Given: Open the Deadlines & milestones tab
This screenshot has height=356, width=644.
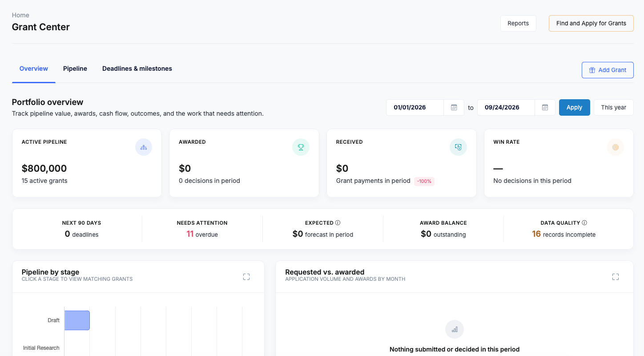Looking at the screenshot, I should (x=137, y=69).
